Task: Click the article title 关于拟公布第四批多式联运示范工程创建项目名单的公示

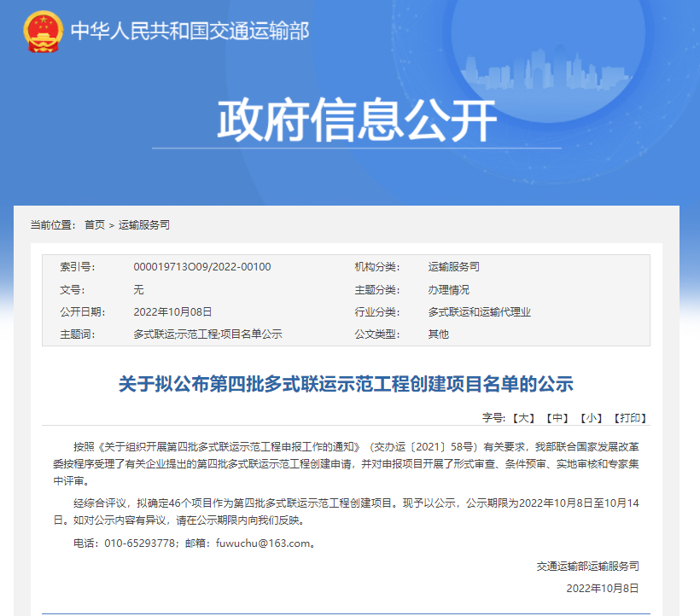Action: 346,384
